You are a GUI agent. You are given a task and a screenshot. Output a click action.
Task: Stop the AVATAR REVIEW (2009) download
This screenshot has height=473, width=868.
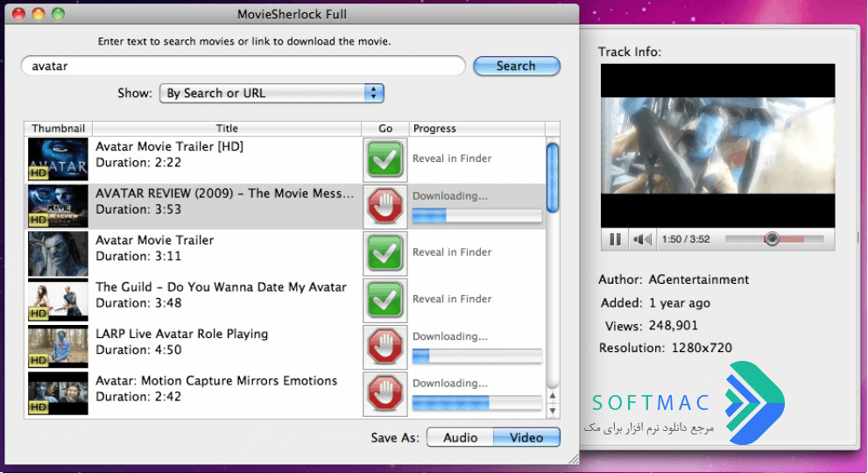[385, 207]
